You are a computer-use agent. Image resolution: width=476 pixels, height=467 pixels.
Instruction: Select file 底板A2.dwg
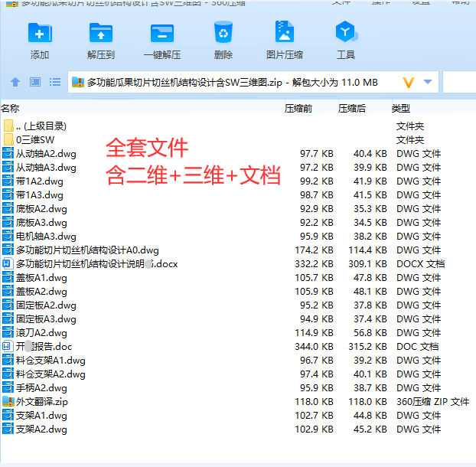coord(41,209)
